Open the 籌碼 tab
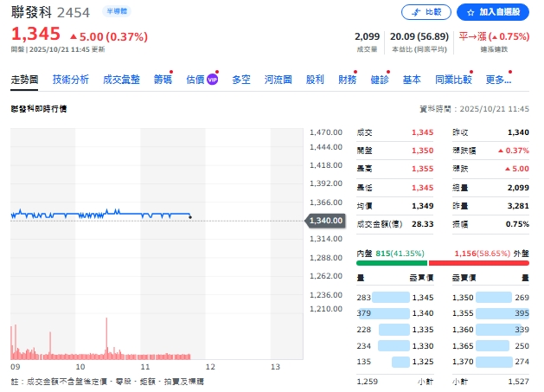544x392 pixels. (x=163, y=80)
